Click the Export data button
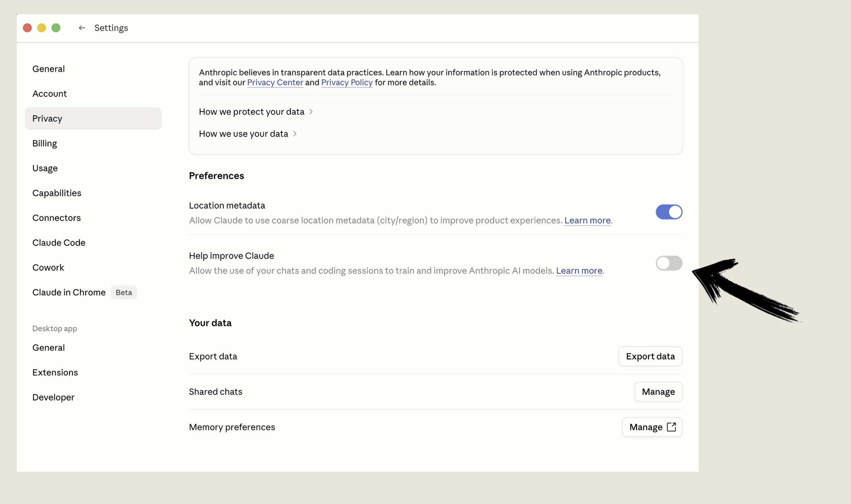The height and width of the screenshot is (504, 851). [x=650, y=356]
